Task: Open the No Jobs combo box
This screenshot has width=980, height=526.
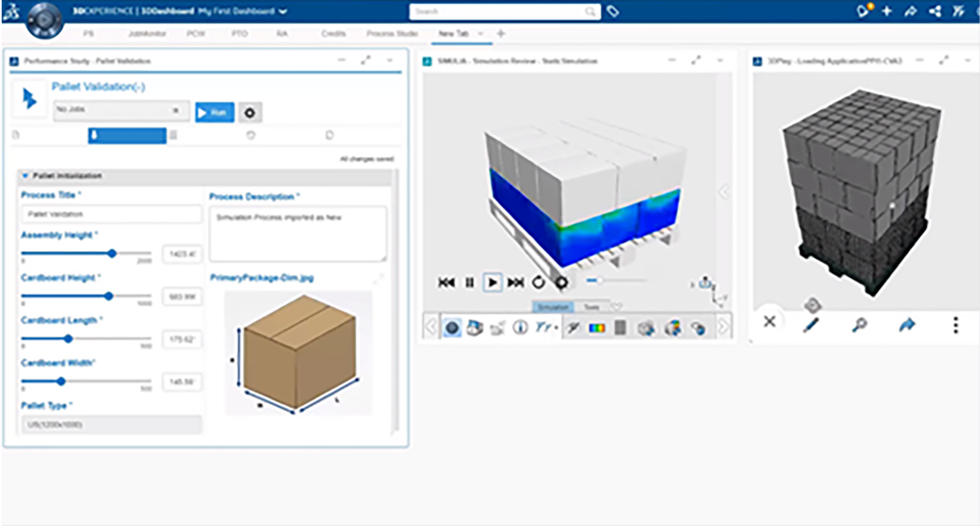Action: pyautogui.click(x=121, y=111)
